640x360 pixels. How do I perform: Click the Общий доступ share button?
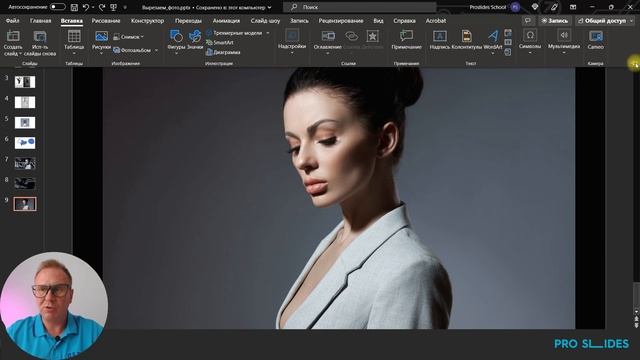pyautogui.click(x=602, y=20)
